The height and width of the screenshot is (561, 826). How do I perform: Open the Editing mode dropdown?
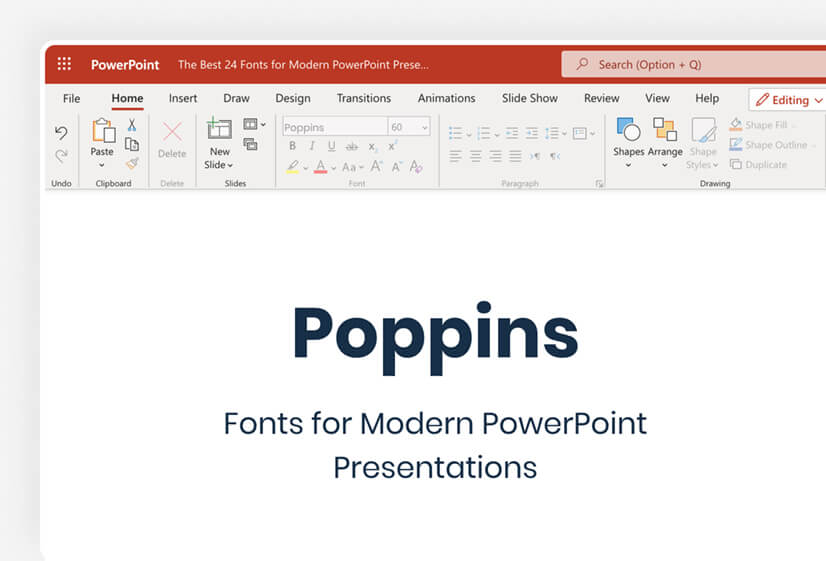(789, 100)
